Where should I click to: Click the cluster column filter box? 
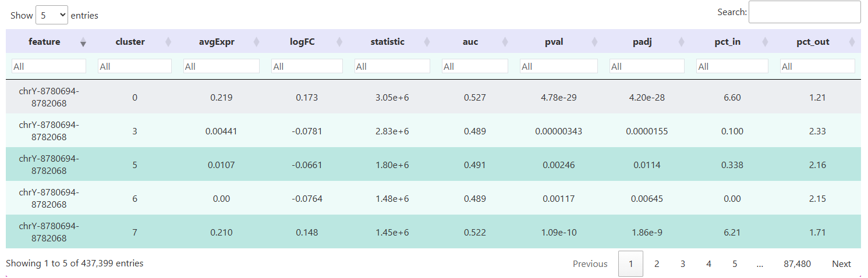pyautogui.click(x=134, y=66)
